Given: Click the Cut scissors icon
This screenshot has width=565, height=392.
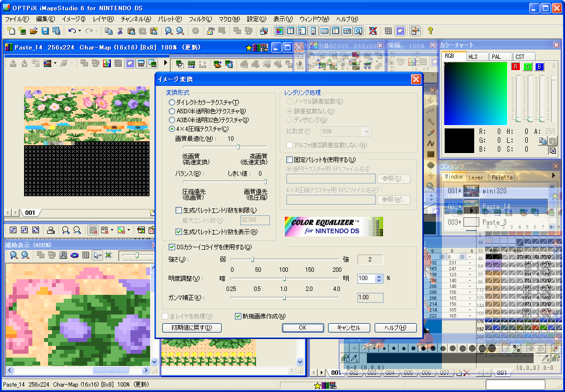Looking at the screenshot, I should pos(120,31).
